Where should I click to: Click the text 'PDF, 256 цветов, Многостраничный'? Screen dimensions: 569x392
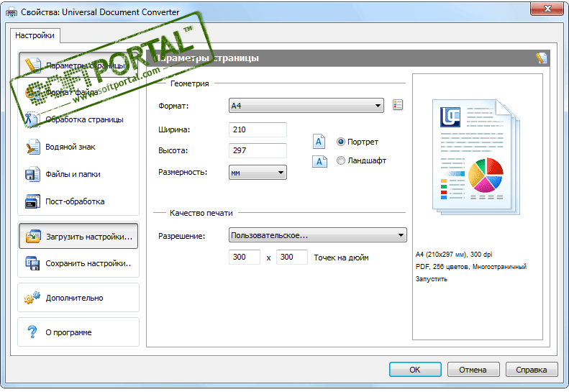click(471, 267)
